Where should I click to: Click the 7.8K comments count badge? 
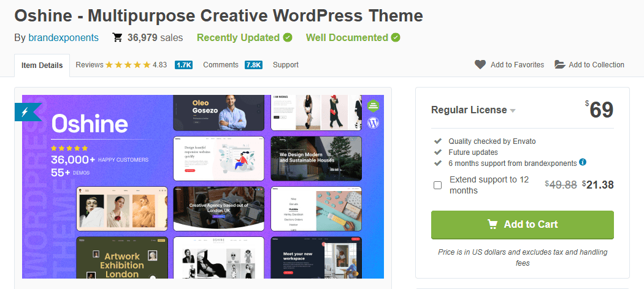(x=253, y=65)
